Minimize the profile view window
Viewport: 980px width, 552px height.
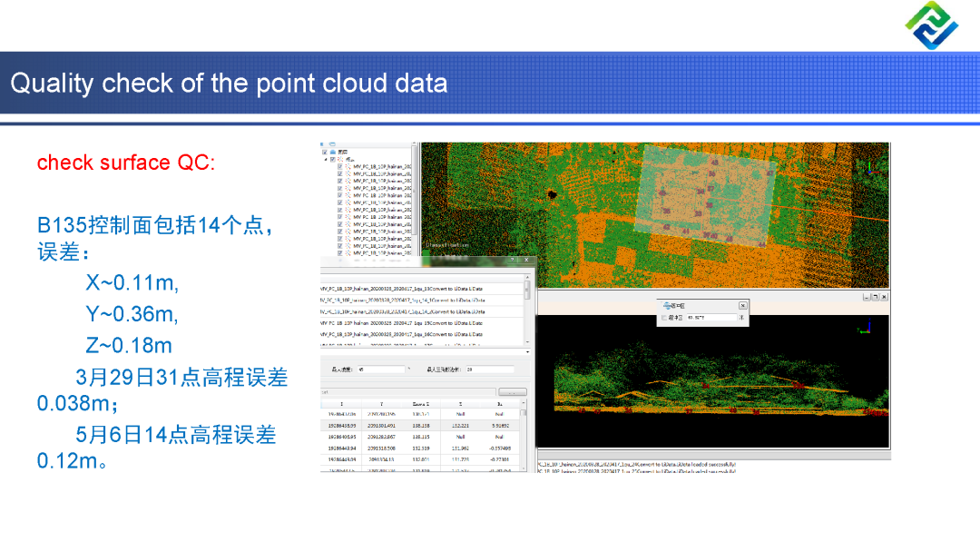pyautogui.click(x=867, y=297)
